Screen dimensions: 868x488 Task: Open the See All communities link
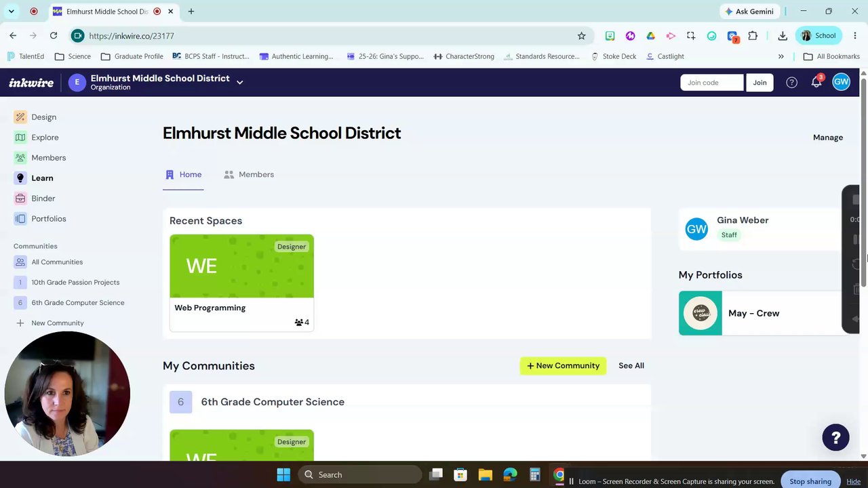click(631, 366)
